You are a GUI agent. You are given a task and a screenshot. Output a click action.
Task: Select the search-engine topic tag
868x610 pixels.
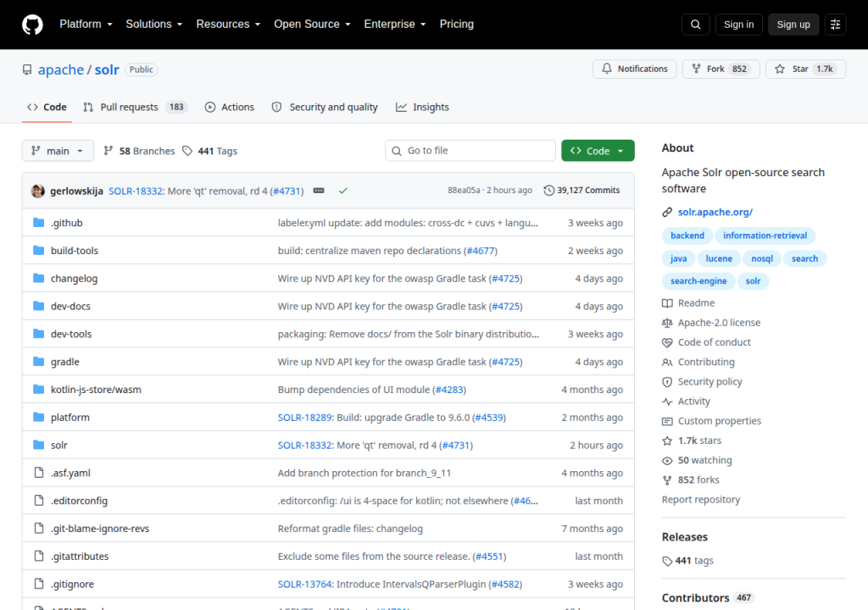698,281
